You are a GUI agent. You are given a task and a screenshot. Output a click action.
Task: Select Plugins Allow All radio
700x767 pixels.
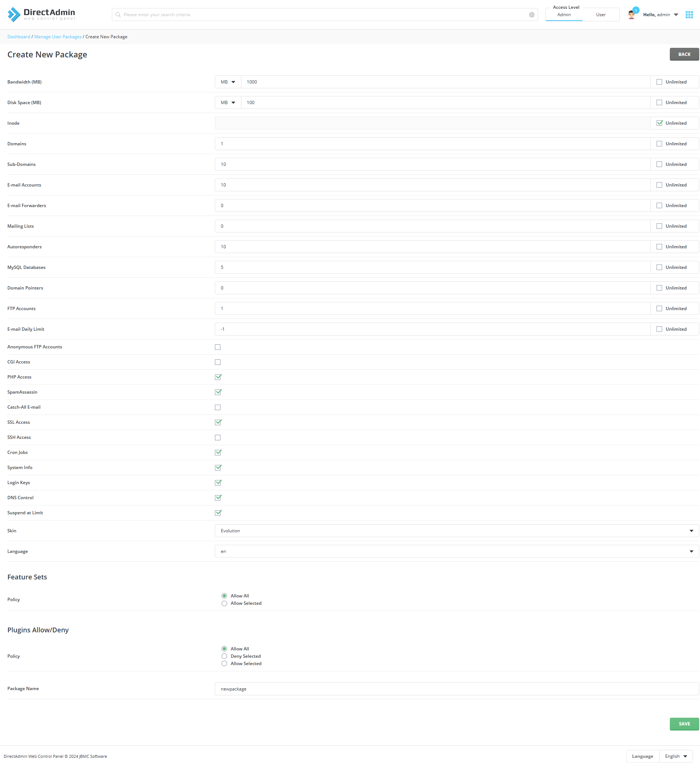click(224, 648)
